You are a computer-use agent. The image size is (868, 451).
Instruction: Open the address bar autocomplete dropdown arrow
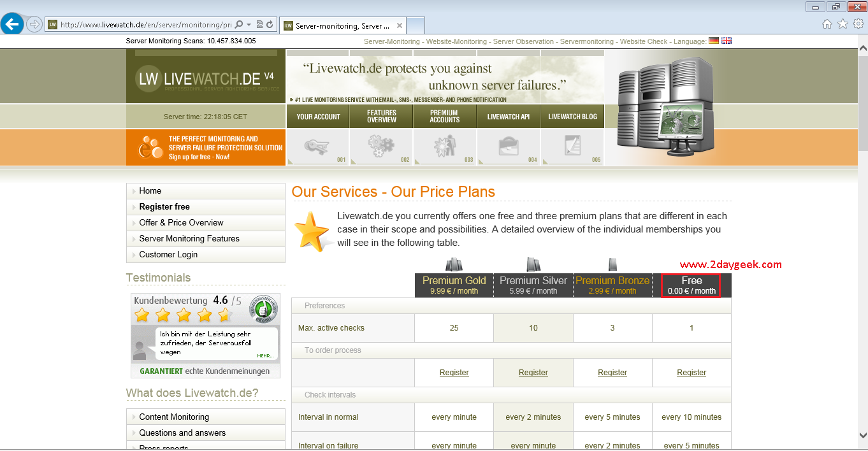tap(249, 25)
